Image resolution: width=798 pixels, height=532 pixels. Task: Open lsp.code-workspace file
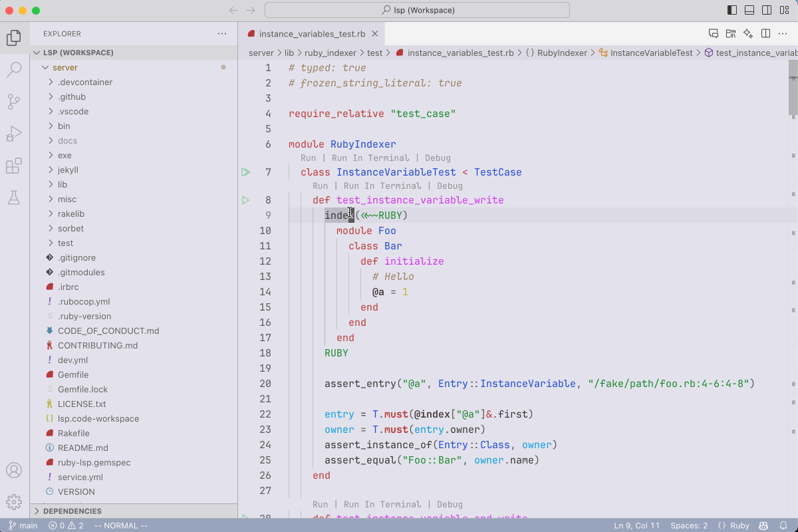[x=134, y=419]
